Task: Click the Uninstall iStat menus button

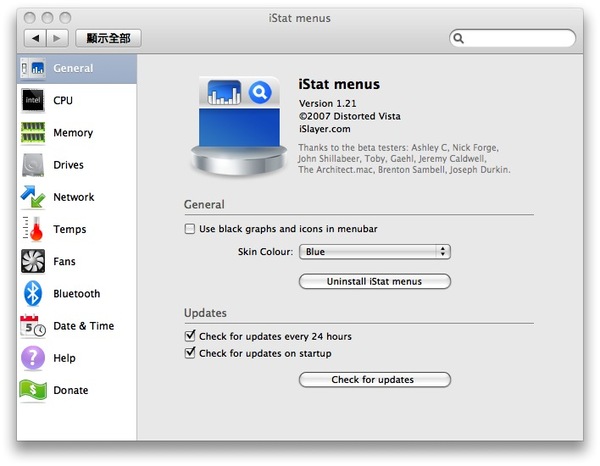Action: pos(375,282)
